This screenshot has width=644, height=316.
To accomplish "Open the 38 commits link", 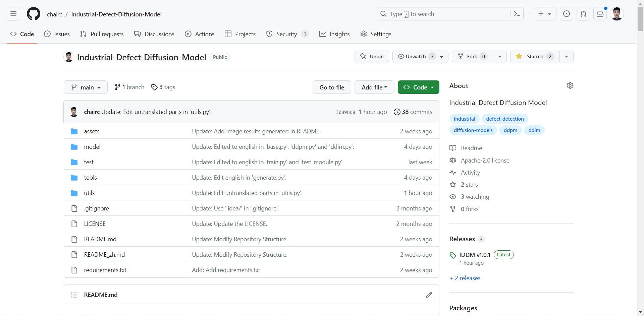I will 413,112.
